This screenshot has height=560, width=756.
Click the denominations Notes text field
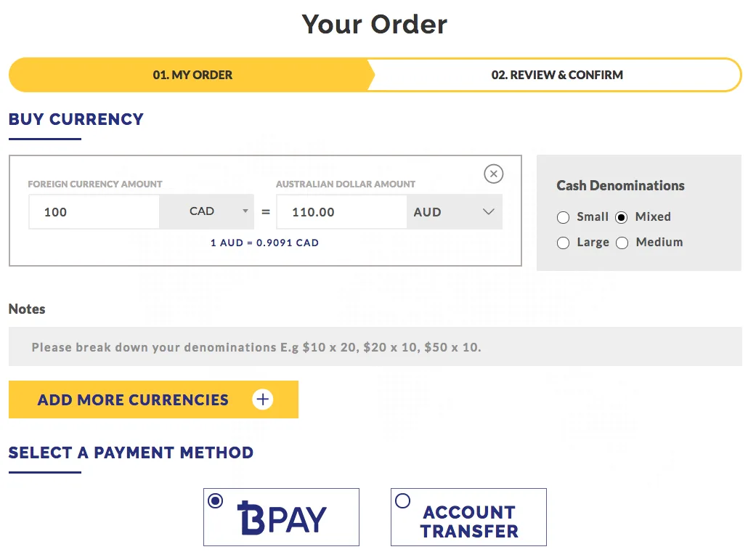pyautogui.click(x=375, y=347)
